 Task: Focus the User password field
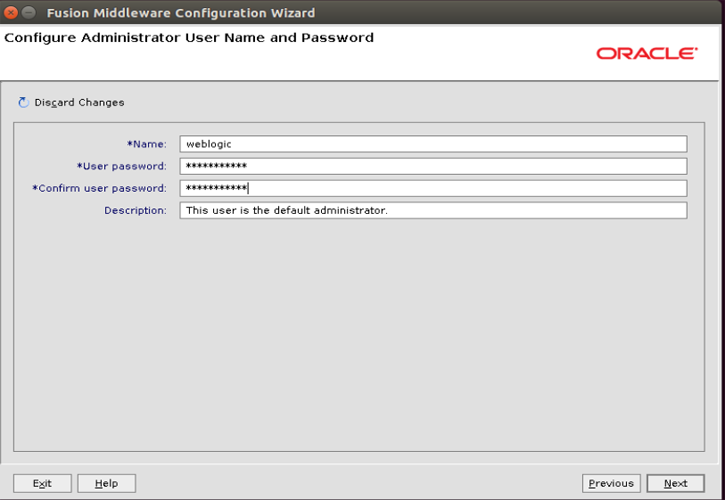(433, 166)
